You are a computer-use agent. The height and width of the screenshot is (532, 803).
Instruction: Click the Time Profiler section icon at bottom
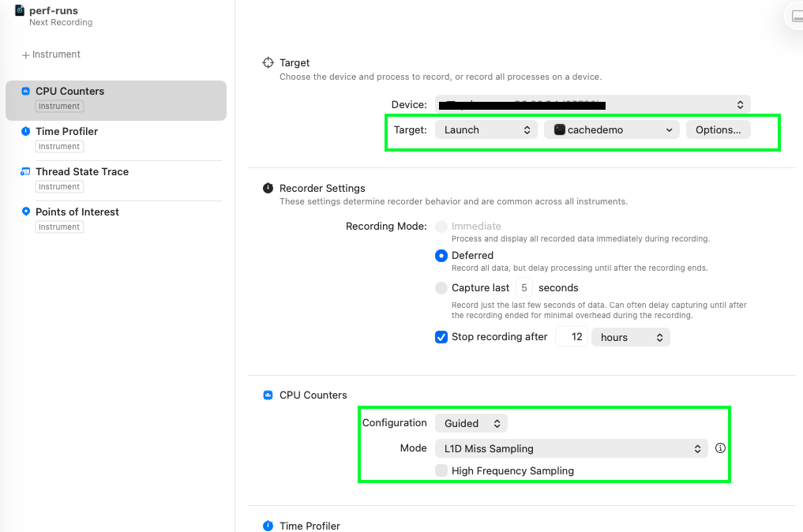click(x=268, y=526)
